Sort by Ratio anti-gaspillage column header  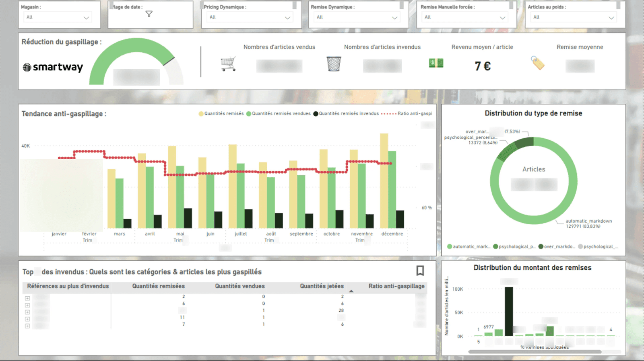(396, 286)
